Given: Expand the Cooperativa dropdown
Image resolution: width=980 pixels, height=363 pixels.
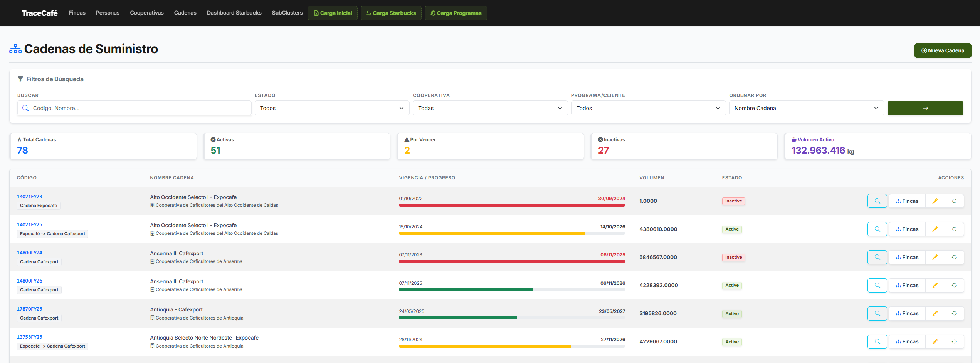Looking at the screenshot, I should 490,108.
